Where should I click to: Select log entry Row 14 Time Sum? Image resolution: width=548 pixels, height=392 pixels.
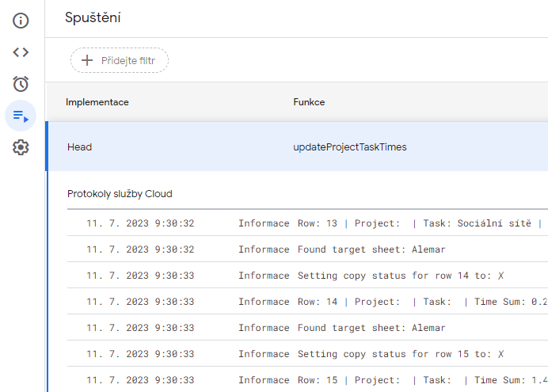pyautogui.click(x=307, y=302)
